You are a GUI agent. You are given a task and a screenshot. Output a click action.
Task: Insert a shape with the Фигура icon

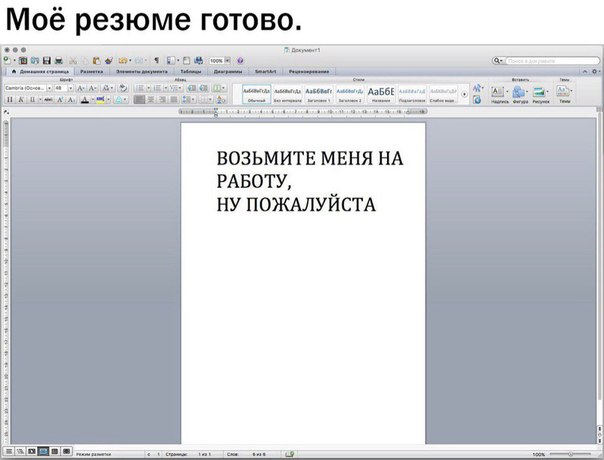pos(520,93)
